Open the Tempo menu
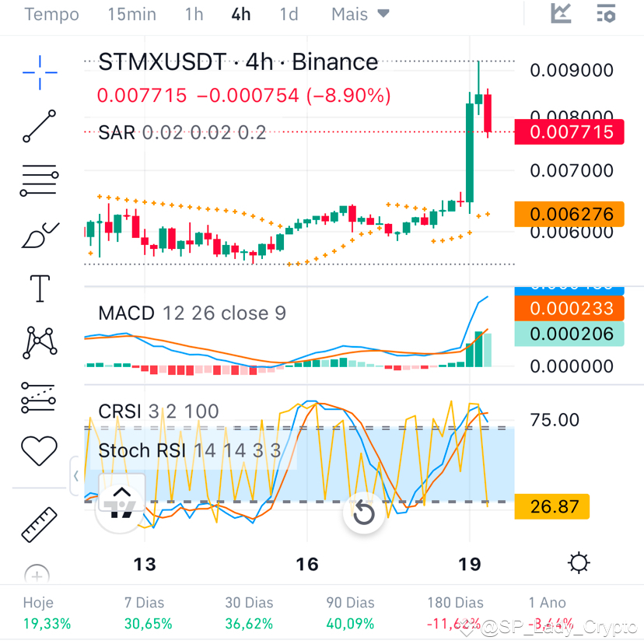The width and height of the screenshot is (644, 644). pos(51,13)
